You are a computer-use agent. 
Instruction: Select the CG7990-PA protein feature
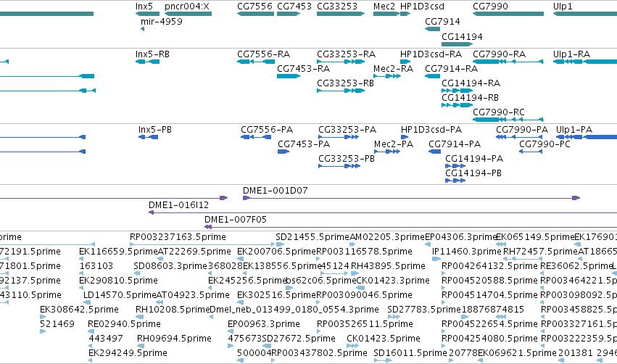click(x=519, y=137)
